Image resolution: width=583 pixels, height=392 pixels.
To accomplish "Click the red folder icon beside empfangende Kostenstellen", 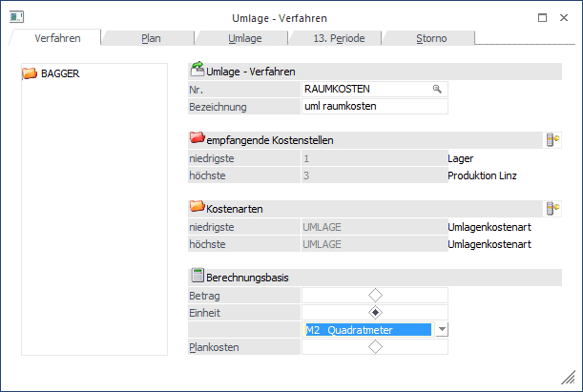I will [198, 139].
